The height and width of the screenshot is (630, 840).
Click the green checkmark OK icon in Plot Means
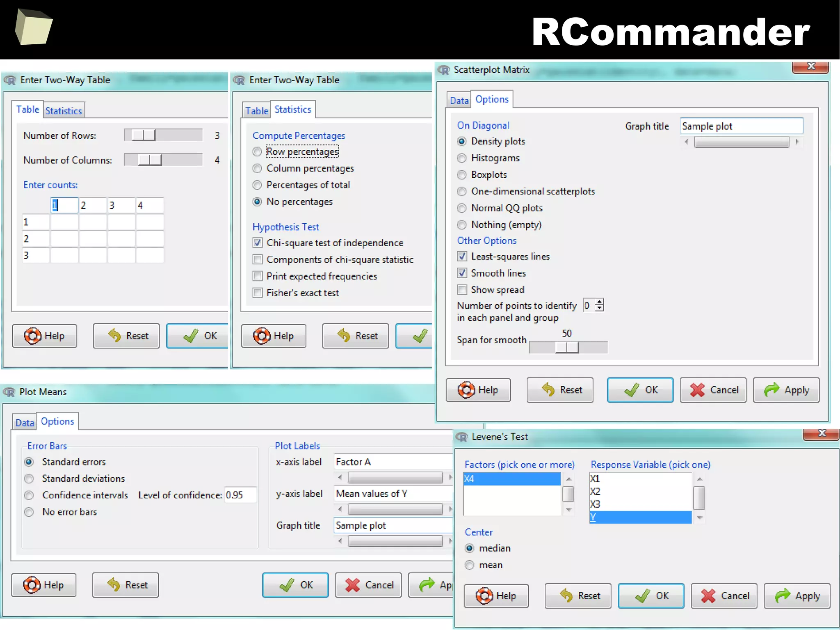point(287,585)
